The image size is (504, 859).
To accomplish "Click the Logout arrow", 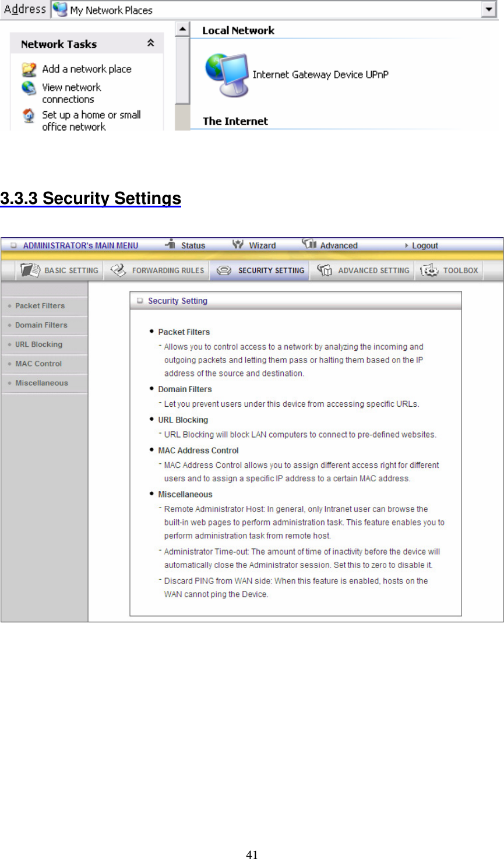I will (x=406, y=245).
